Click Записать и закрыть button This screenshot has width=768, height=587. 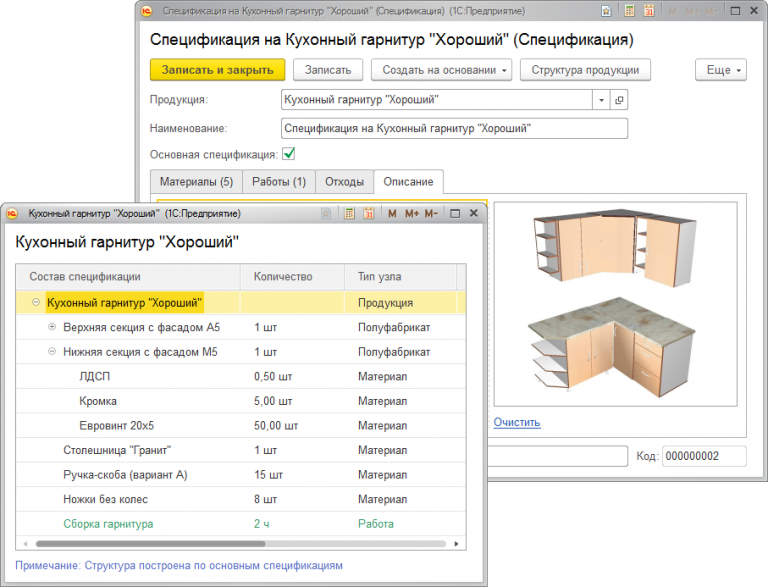coord(217,70)
